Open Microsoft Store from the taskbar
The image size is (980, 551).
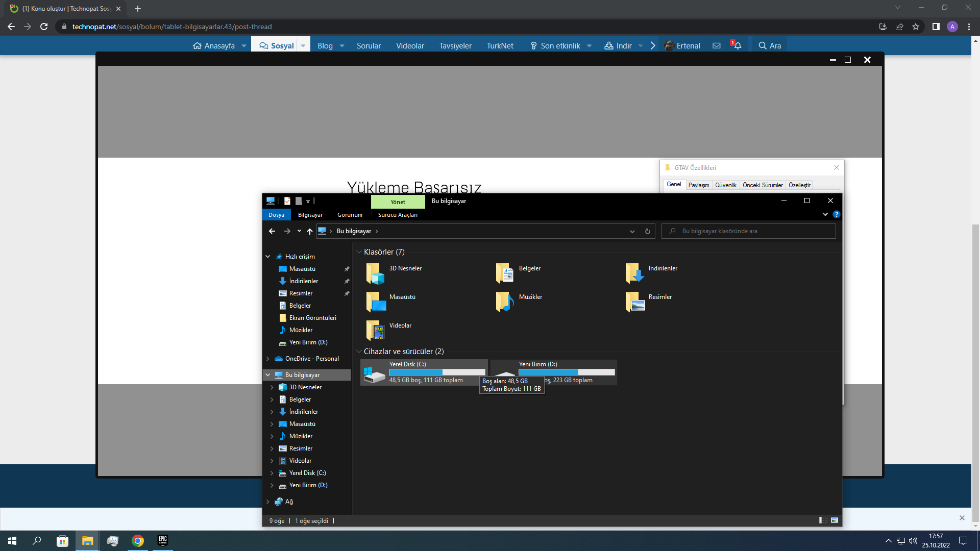(x=62, y=540)
